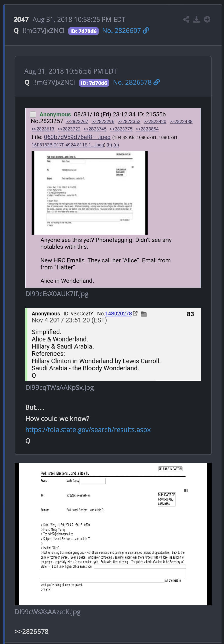Click the share icon for post 2047
Screen dimensions: 224x644
coord(186,20)
